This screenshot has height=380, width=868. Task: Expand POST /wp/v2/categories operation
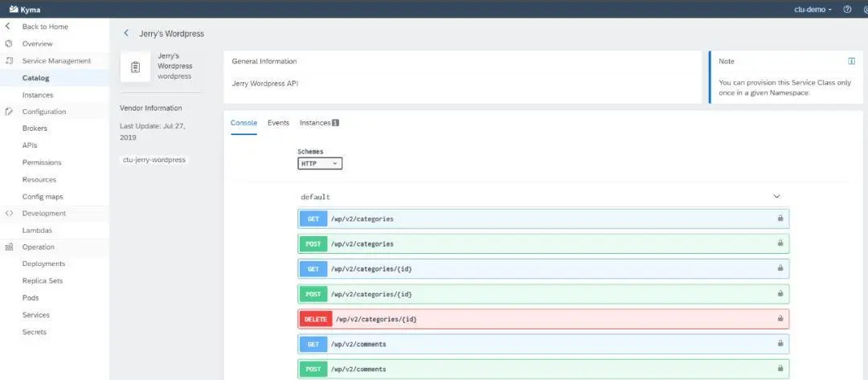pyautogui.click(x=543, y=243)
